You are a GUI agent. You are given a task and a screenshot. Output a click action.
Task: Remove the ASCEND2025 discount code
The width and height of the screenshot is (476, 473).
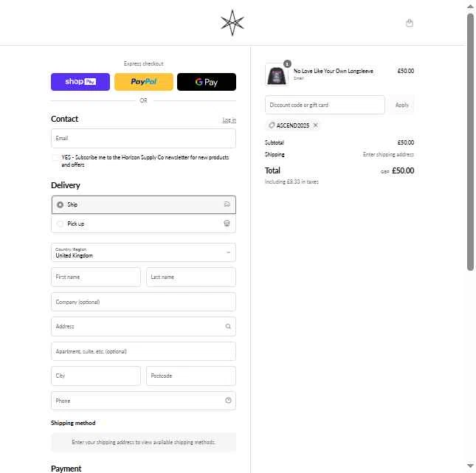coord(315,125)
